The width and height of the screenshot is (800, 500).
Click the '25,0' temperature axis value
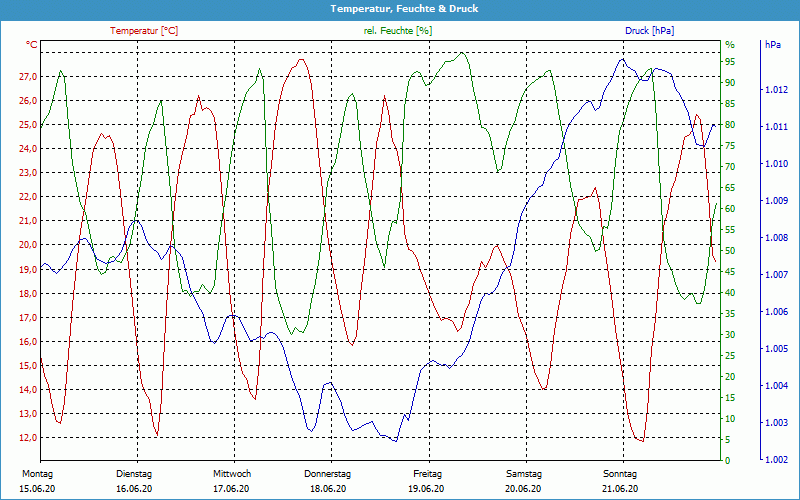tap(29, 124)
